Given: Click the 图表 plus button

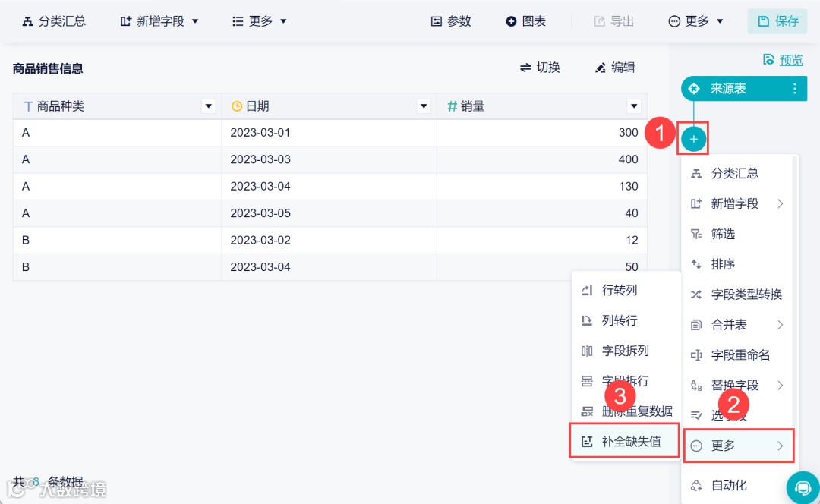Looking at the screenshot, I should [526, 21].
